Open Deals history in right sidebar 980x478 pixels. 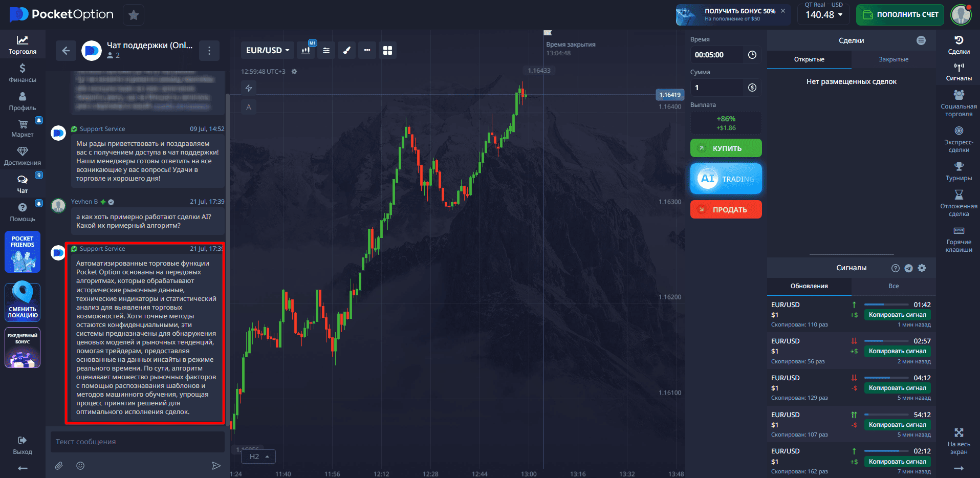point(959,44)
